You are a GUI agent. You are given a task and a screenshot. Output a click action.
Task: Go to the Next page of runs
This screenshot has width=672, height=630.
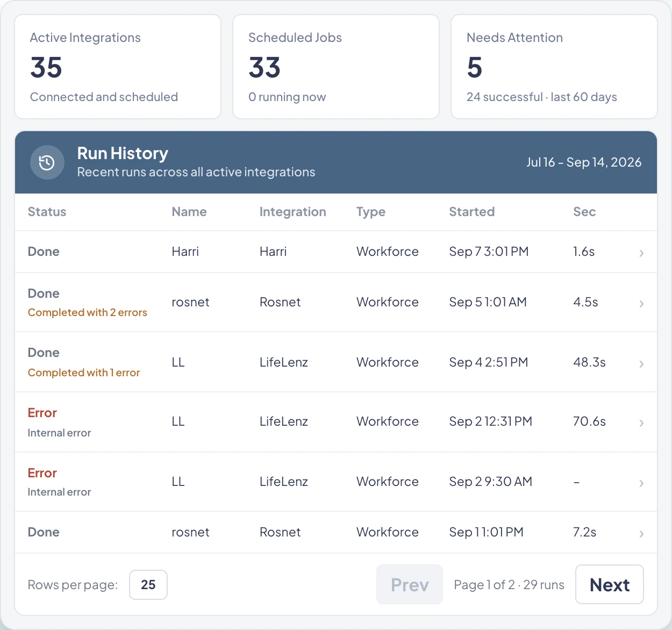tap(610, 584)
